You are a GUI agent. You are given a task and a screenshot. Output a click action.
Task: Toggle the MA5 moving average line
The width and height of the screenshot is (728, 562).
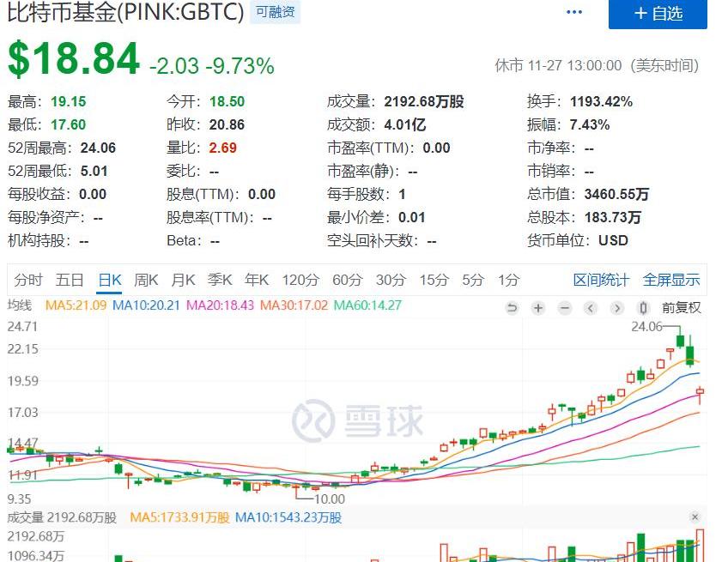[76, 305]
